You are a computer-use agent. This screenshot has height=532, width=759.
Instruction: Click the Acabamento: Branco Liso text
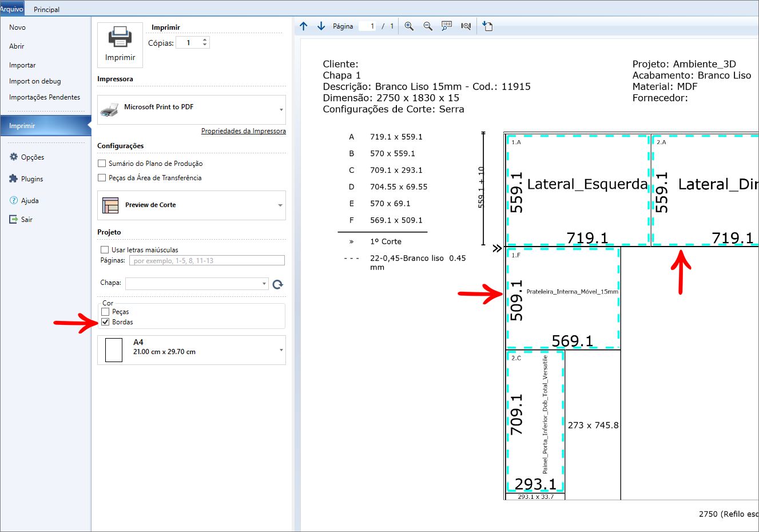692,76
